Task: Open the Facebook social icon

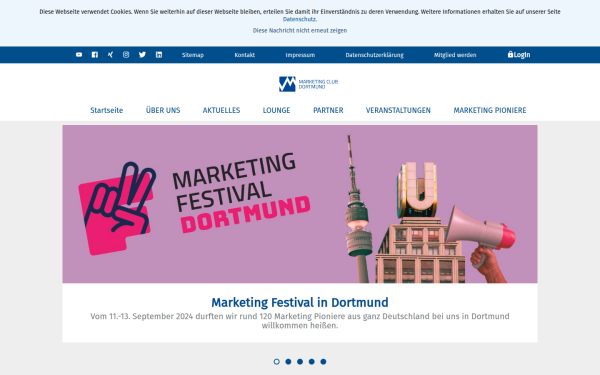Action: click(95, 55)
